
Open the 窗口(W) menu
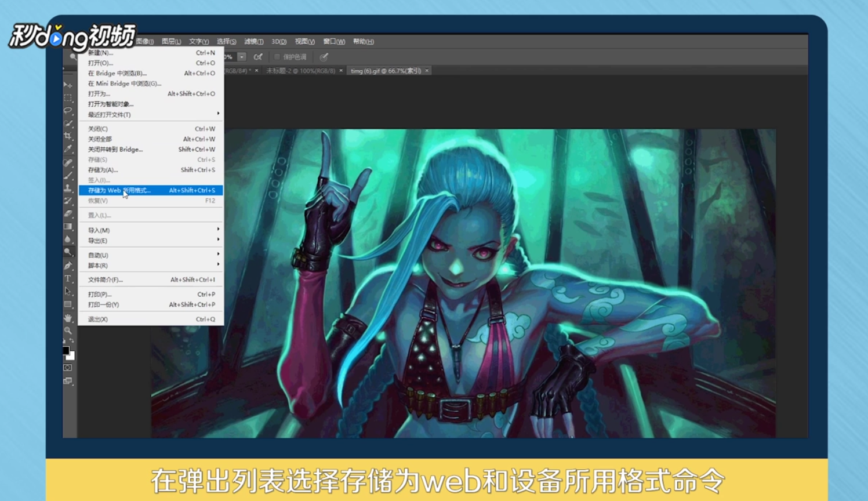click(334, 41)
